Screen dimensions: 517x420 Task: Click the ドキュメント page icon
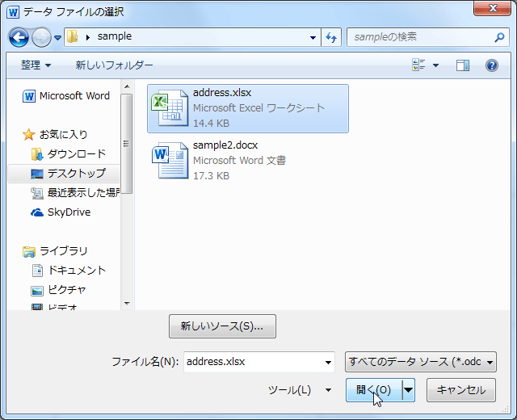(37, 271)
